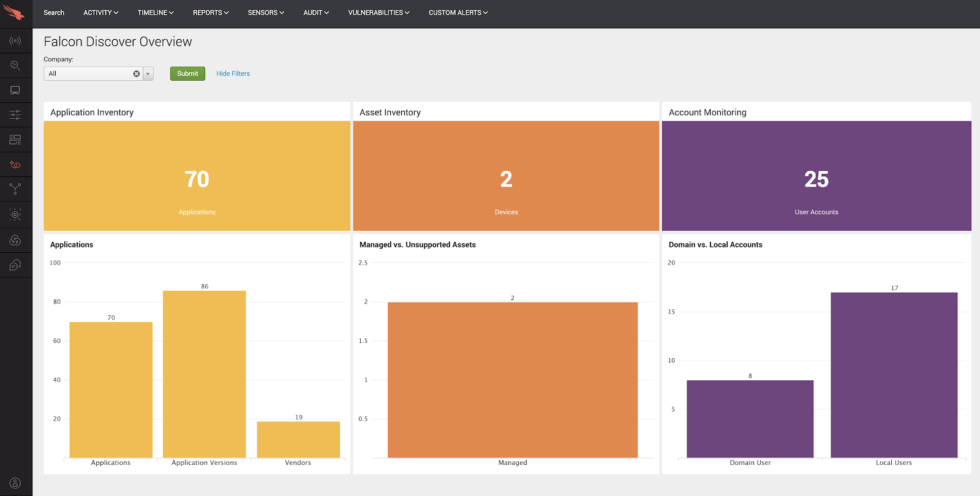Click the yellow 70 Applications tile
980x496 pixels.
tap(197, 176)
